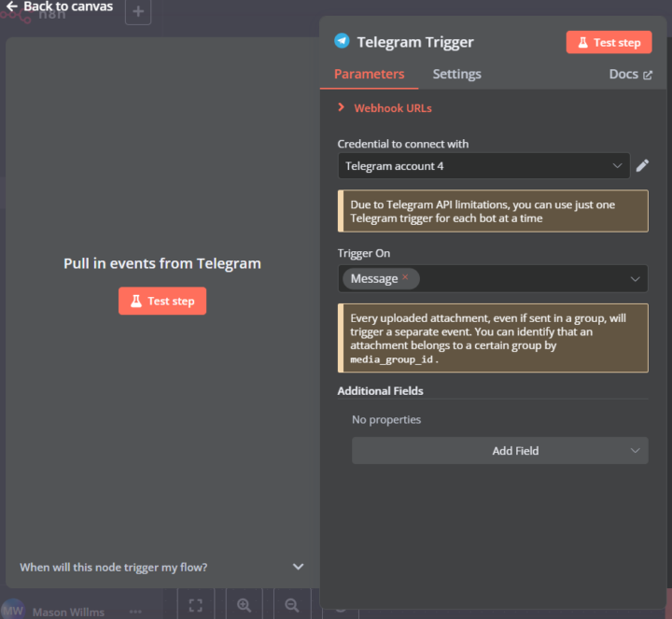Viewport: 672px width, 619px height.
Task: Open the Mason Willms user menu dots
Action: (135, 612)
